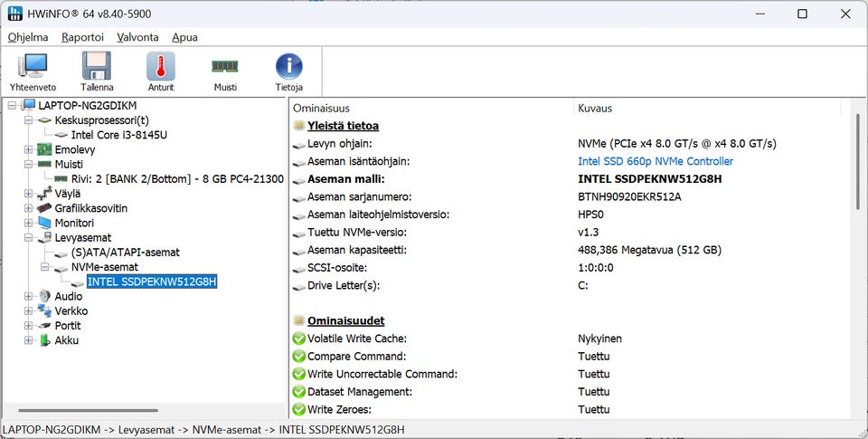Click the Levyasemat drive icon
The height and width of the screenshot is (439, 868).
tap(44, 238)
